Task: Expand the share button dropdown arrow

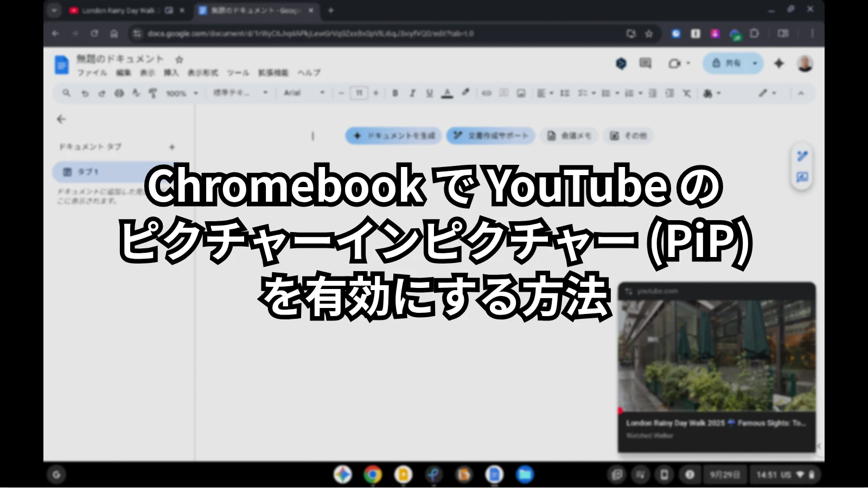Action: (755, 63)
